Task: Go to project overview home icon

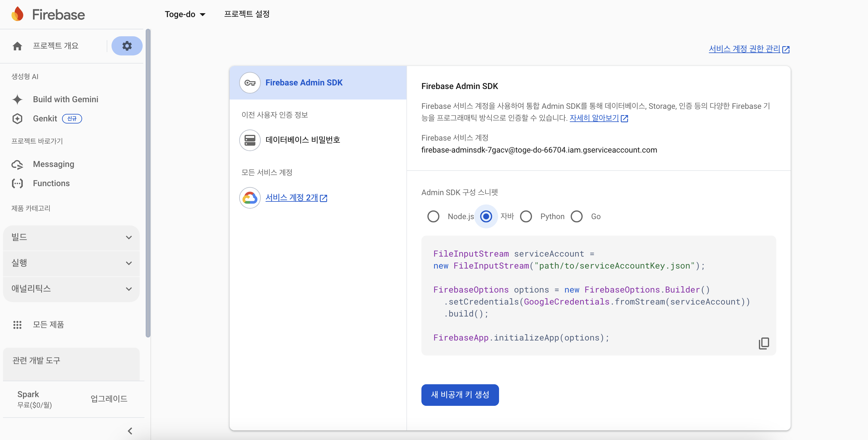Action: coord(17,46)
